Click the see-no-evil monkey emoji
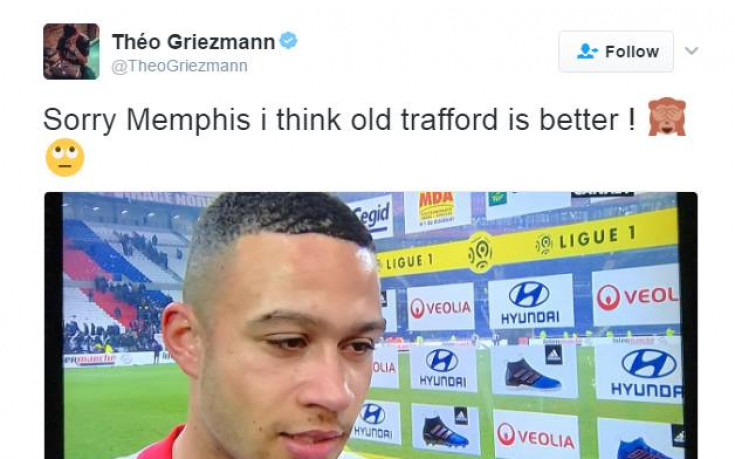Screen dimensions: 735x459 tap(667, 117)
